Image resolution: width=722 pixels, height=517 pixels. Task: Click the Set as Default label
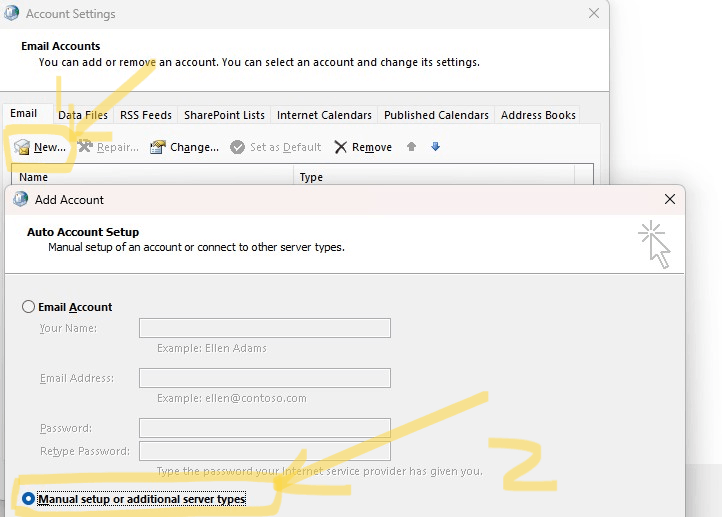285,147
